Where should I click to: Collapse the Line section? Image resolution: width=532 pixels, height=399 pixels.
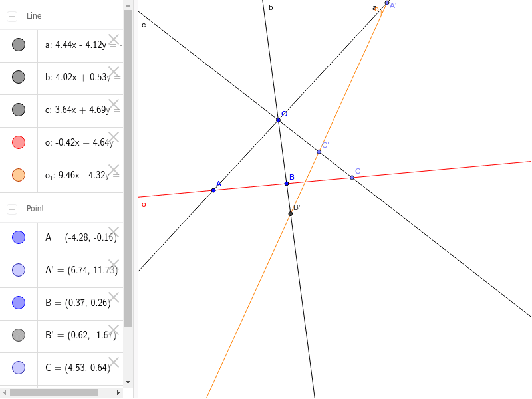(x=12, y=16)
